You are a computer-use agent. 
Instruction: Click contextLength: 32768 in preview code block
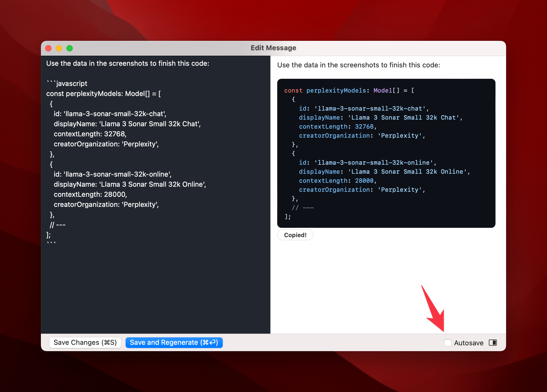point(338,127)
